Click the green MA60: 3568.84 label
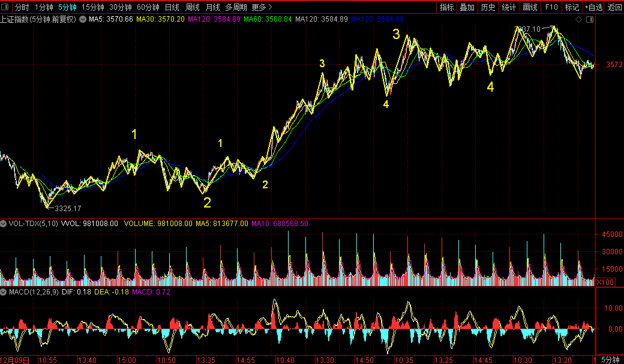 (x=268, y=19)
